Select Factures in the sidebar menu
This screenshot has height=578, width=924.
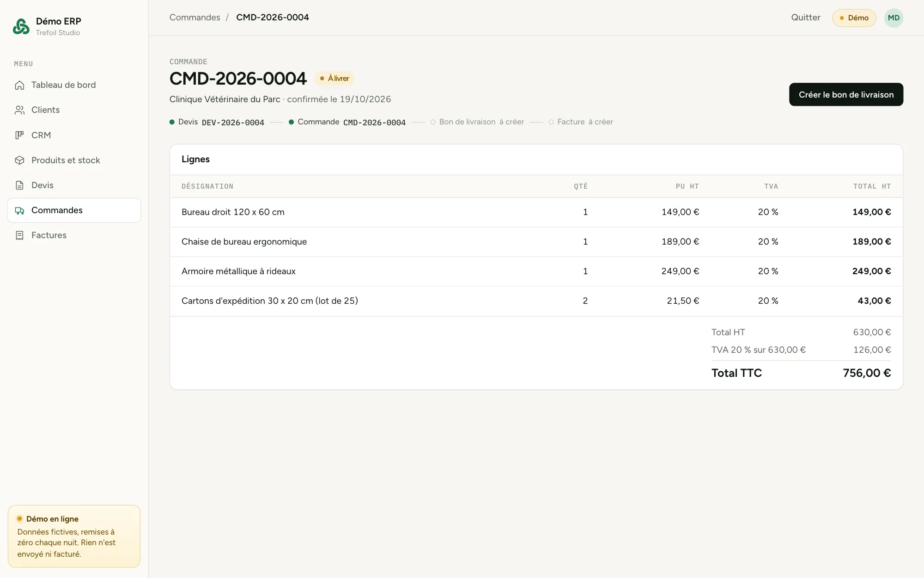click(74, 235)
